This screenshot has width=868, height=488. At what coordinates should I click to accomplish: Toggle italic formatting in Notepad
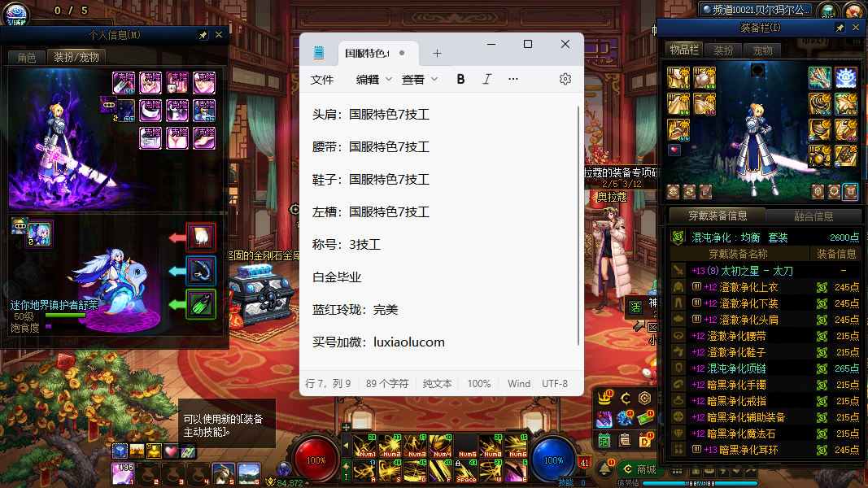(487, 79)
